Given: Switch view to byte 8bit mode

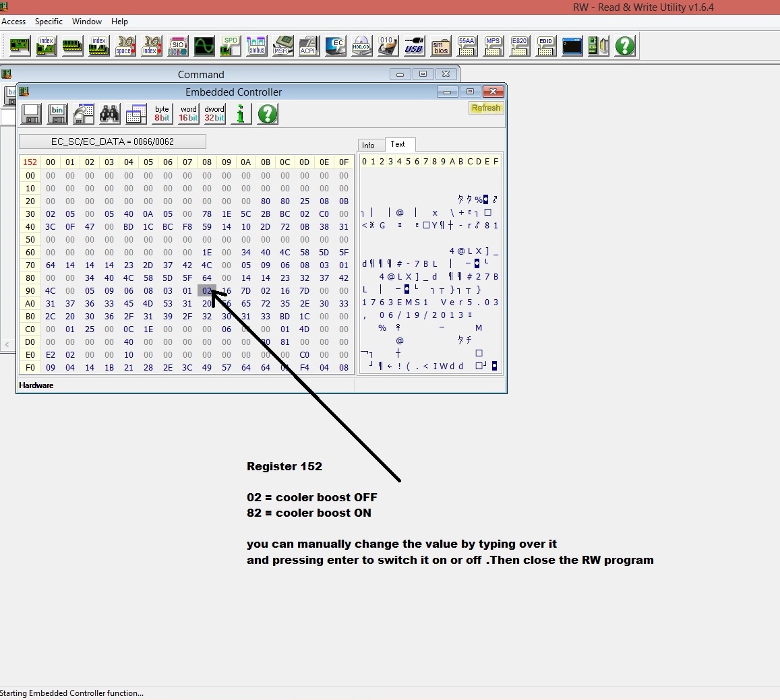Looking at the screenshot, I should point(162,114).
